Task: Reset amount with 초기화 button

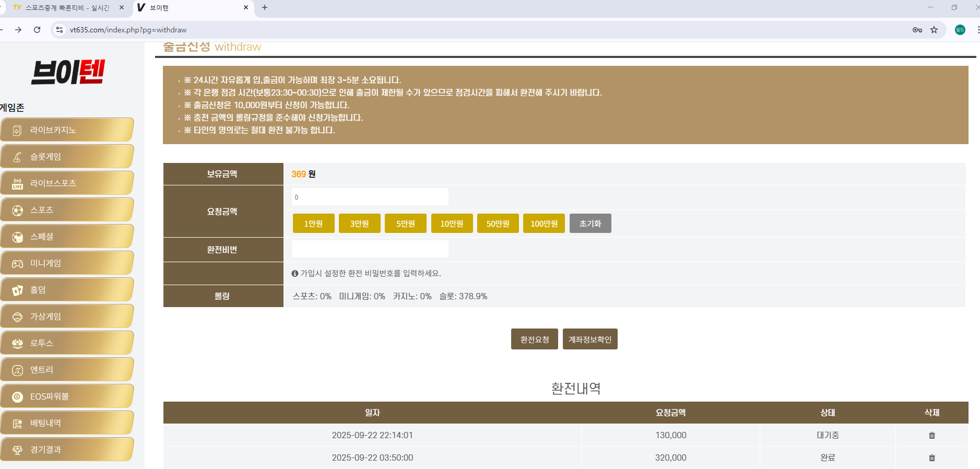Action: (591, 224)
